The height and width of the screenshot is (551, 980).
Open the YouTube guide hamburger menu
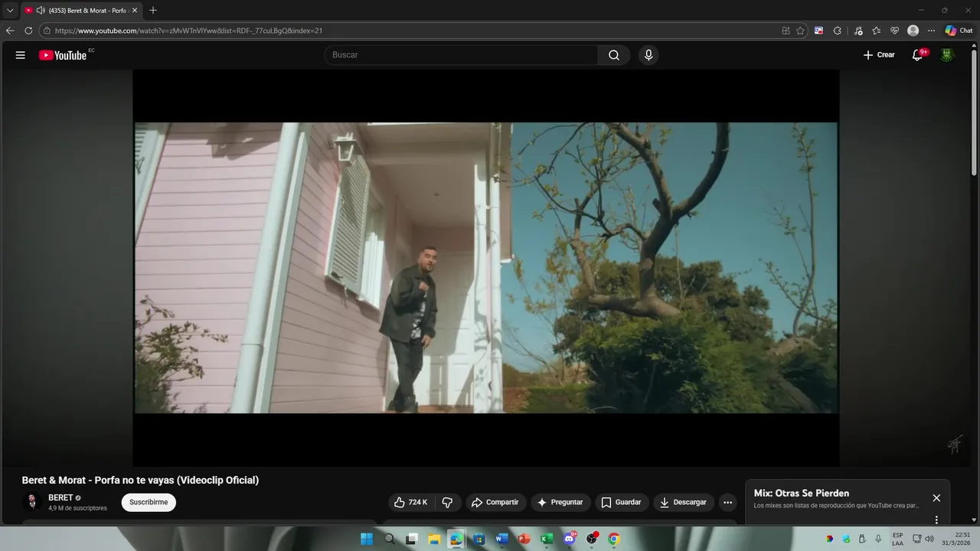21,55
